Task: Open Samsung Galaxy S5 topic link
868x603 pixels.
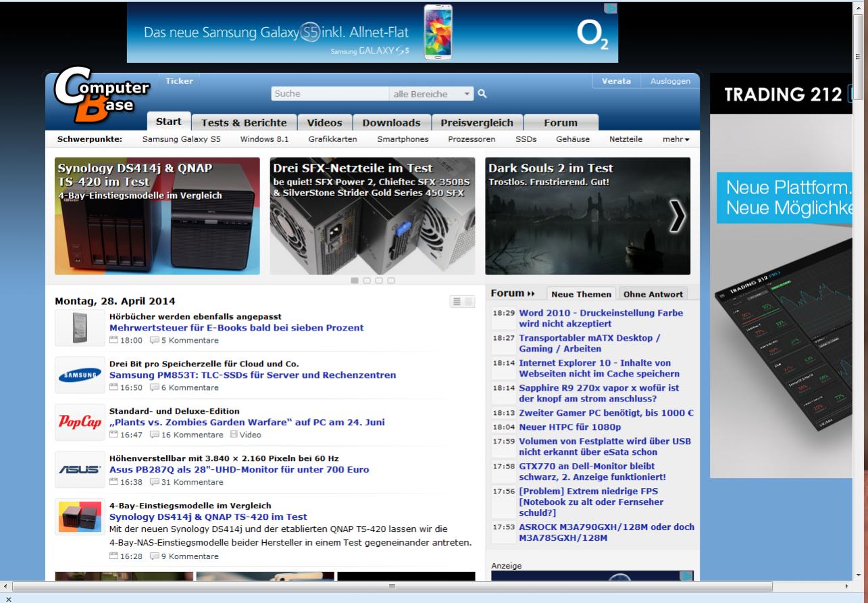Action: tap(181, 139)
